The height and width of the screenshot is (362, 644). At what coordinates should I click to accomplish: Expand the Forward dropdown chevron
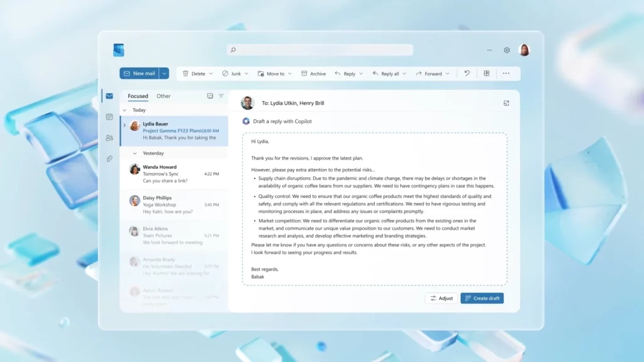click(x=448, y=74)
